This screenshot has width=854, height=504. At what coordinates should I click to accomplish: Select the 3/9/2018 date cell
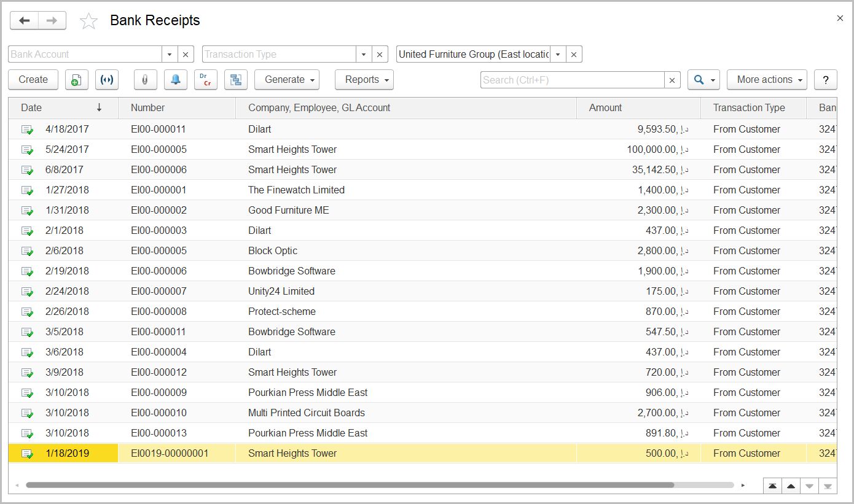63,373
